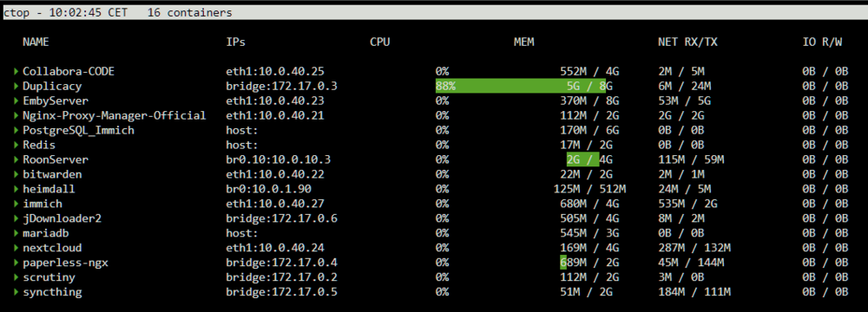The height and width of the screenshot is (312, 868).
Task: Click the IP eth1:10.0.40.25
Action: [275, 71]
